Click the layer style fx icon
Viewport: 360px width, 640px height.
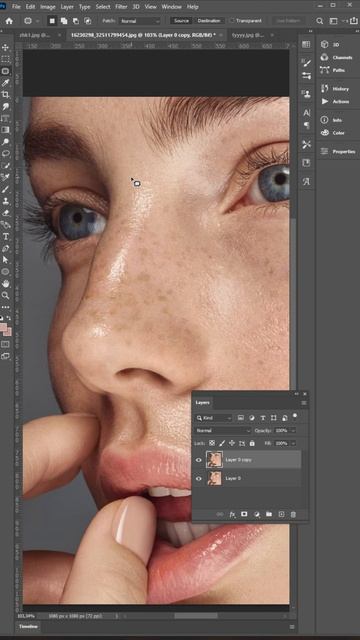(x=232, y=514)
